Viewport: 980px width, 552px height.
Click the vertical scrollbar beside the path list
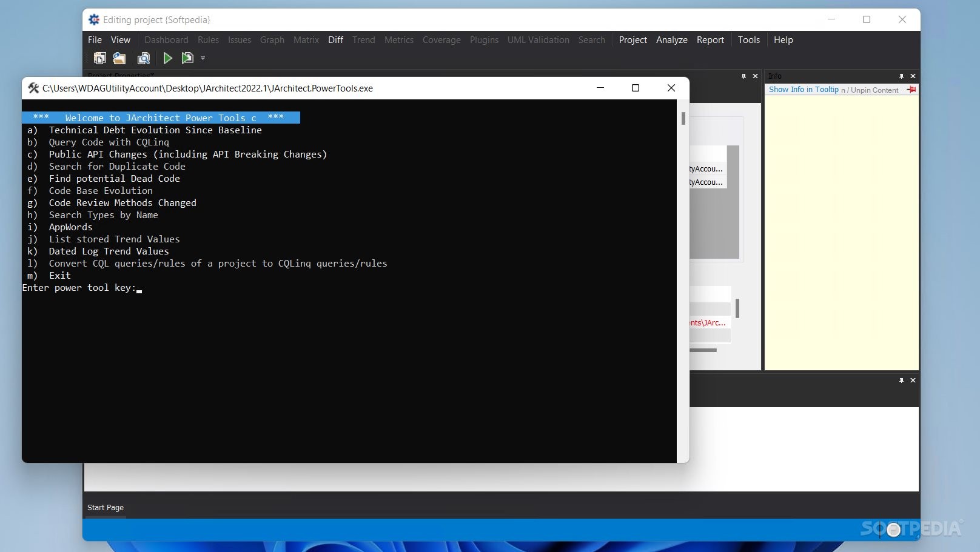[737, 308]
